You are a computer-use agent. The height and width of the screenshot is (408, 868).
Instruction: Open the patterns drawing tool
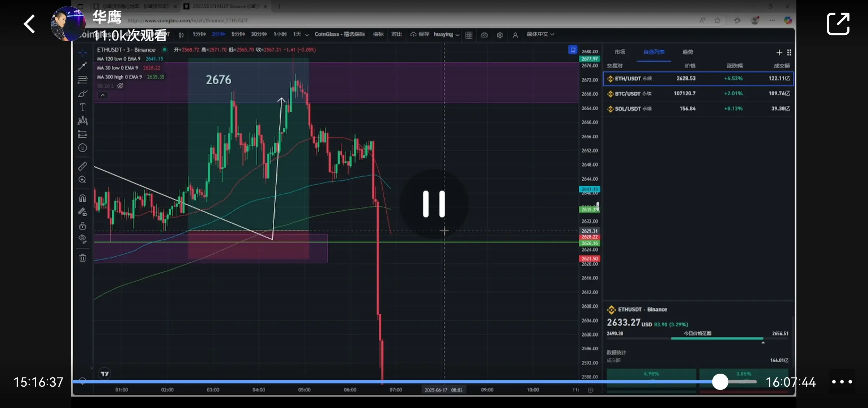pos(82,120)
